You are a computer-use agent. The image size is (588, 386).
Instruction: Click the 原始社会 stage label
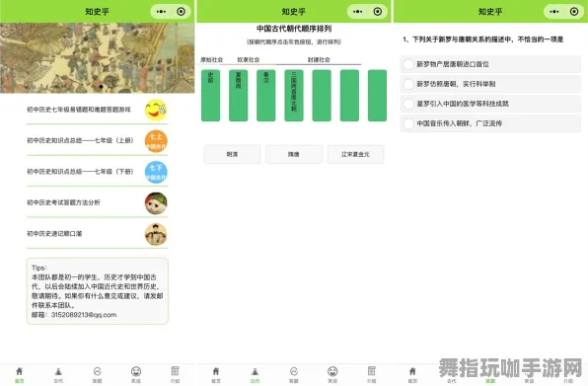211,59
